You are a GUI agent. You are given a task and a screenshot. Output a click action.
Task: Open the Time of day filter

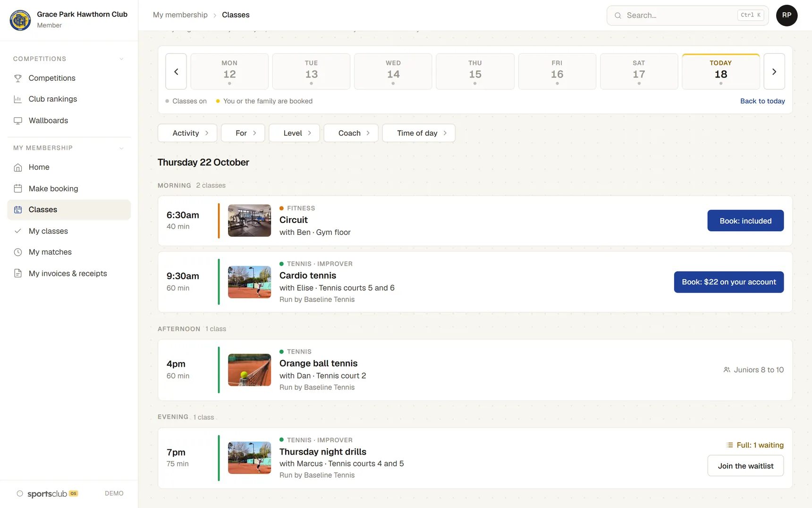click(419, 133)
